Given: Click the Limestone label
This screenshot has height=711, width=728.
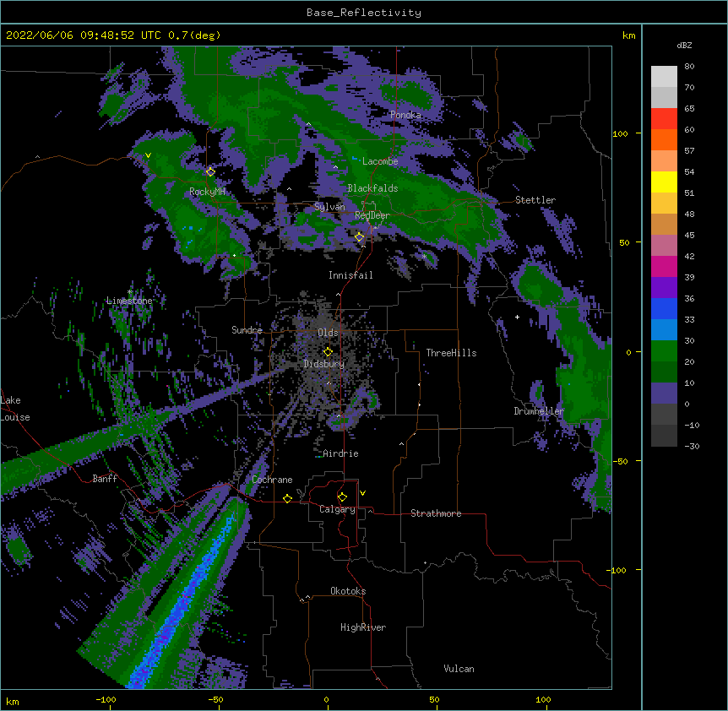Looking at the screenshot, I should point(129,301).
